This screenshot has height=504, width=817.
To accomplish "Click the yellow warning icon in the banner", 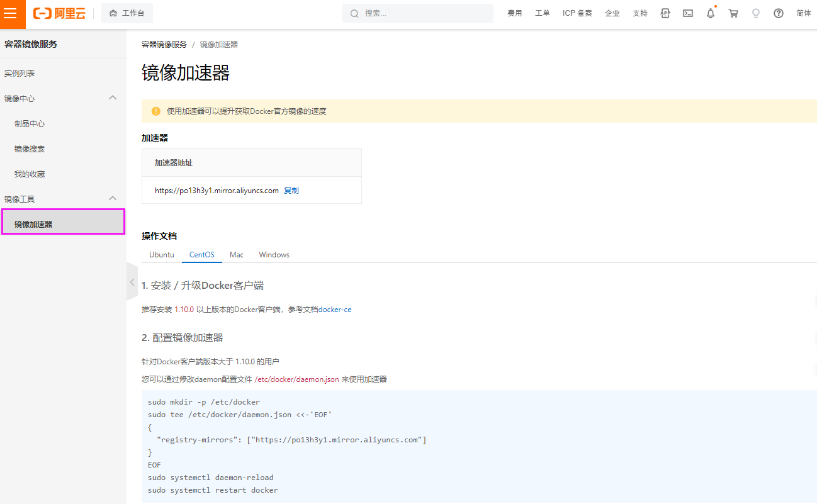I will point(156,111).
